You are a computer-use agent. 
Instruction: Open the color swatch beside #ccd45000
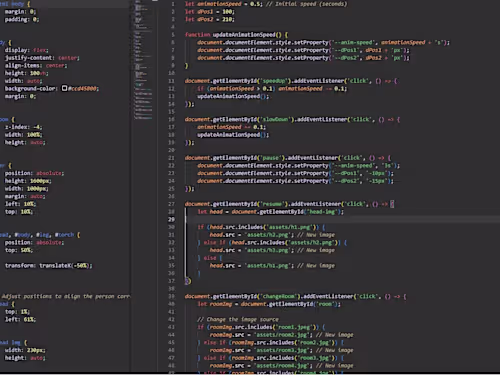(x=64, y=88)
